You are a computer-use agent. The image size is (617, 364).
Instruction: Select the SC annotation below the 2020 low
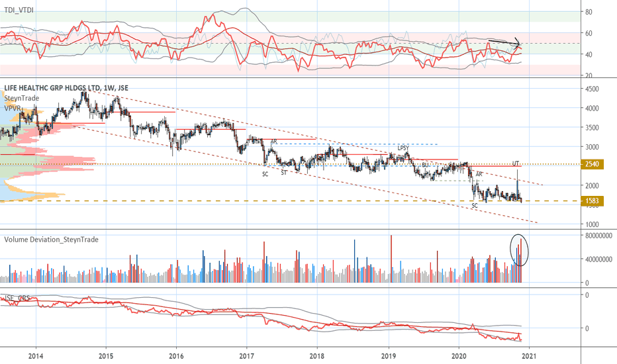point(475,205)
